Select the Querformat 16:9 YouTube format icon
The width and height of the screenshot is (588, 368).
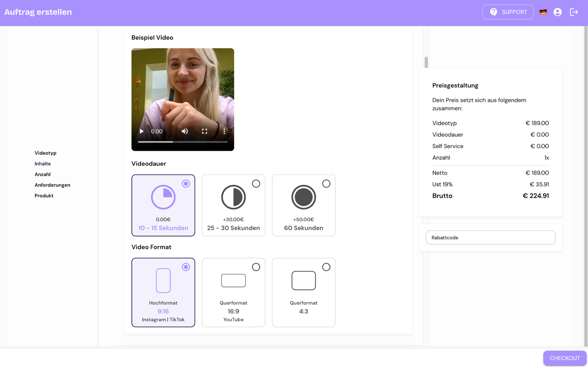click(x=233, y=280)
